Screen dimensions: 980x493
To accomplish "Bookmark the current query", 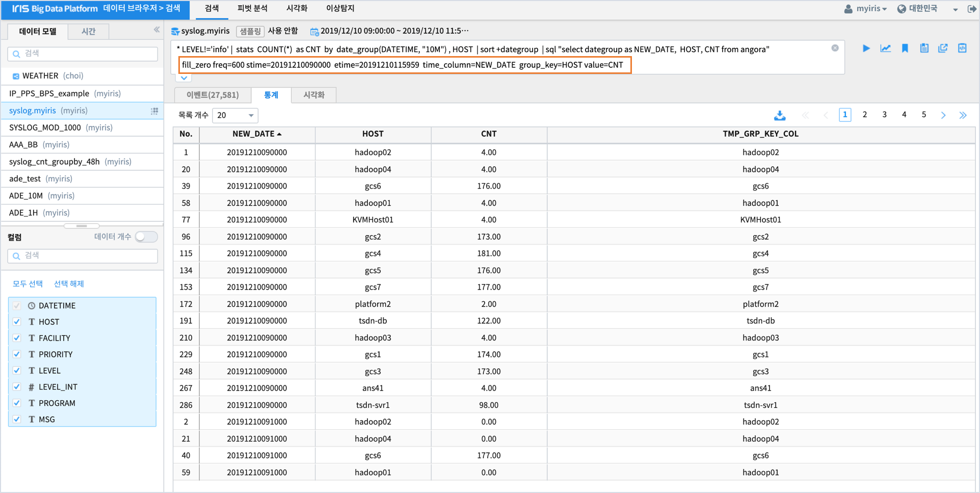I will click(905, 48).
